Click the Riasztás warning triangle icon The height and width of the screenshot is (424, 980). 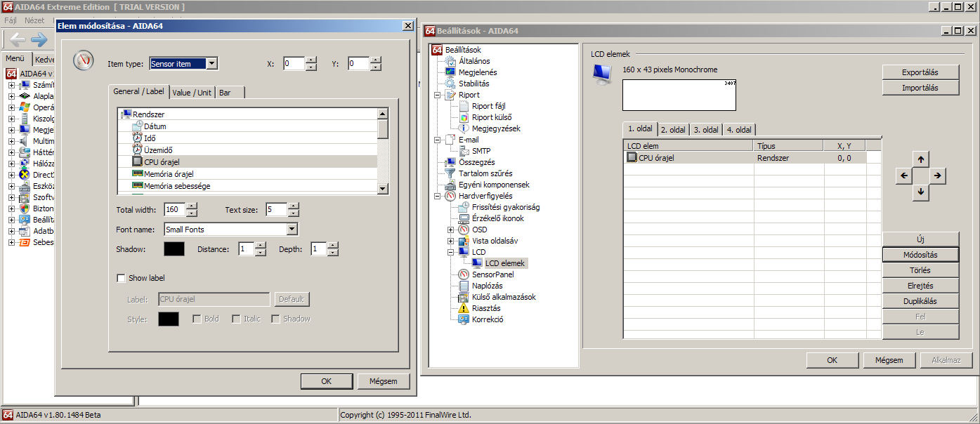(464, 308)
